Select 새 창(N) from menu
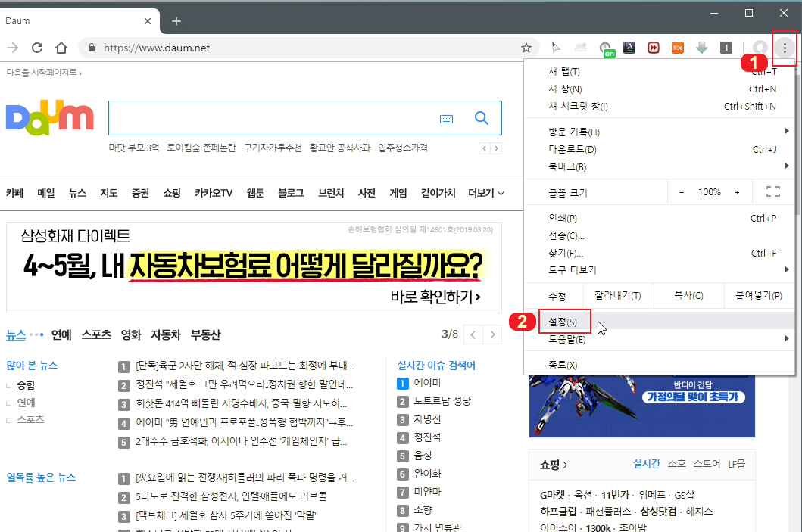The image size is (802, 532). coord(660,89)
